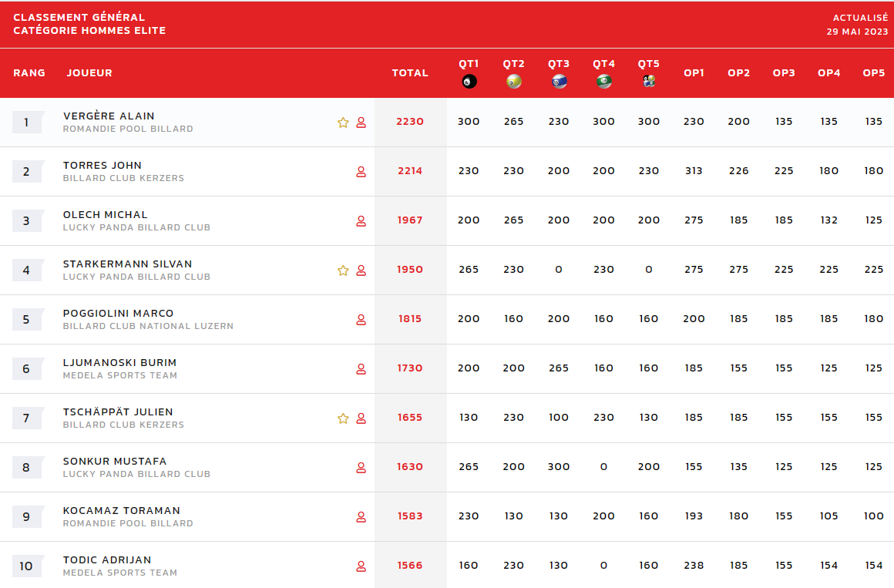Image resolution: width=894 pixels, height=588 pixels.
Task: Sort by the TOTAL column header
Action: pyautogui.click(x=410, y=73)
